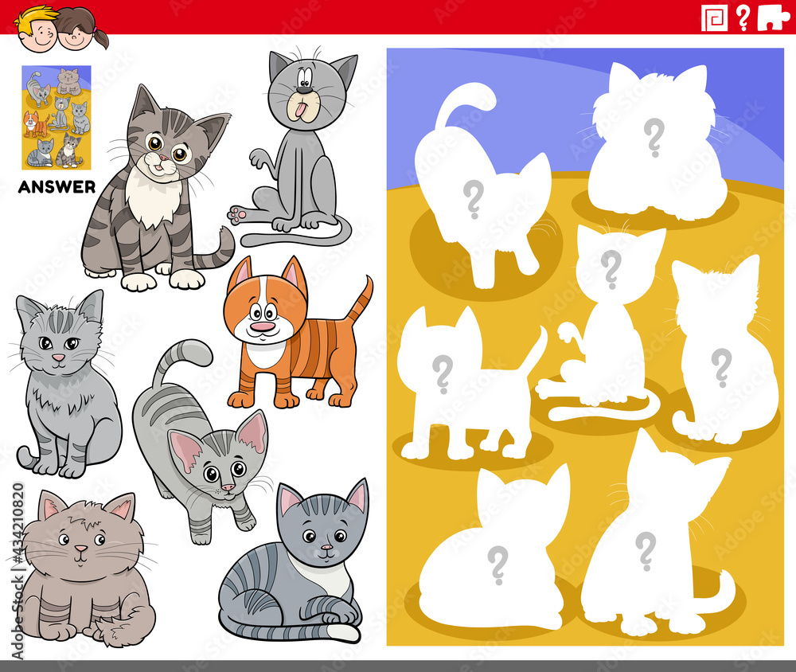Click the ANSWER label
Screen dimensions: 796x672
pos(57,187)
